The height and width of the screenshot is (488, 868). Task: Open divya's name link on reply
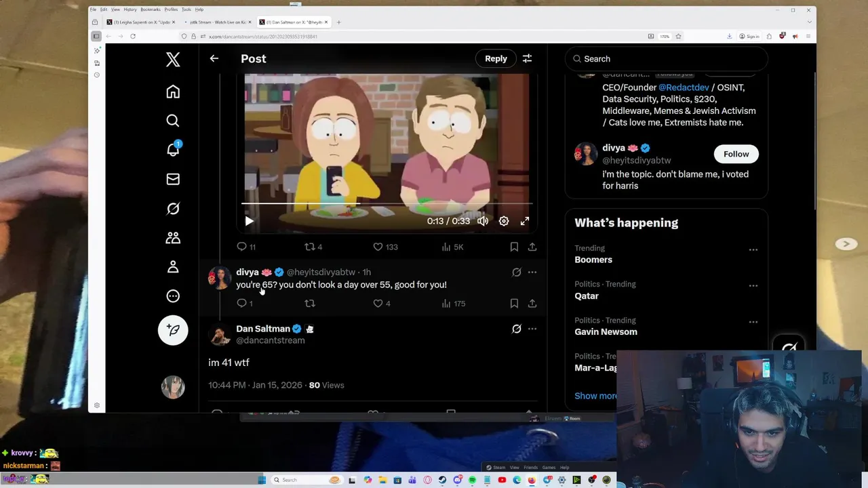tap(248, 272)
